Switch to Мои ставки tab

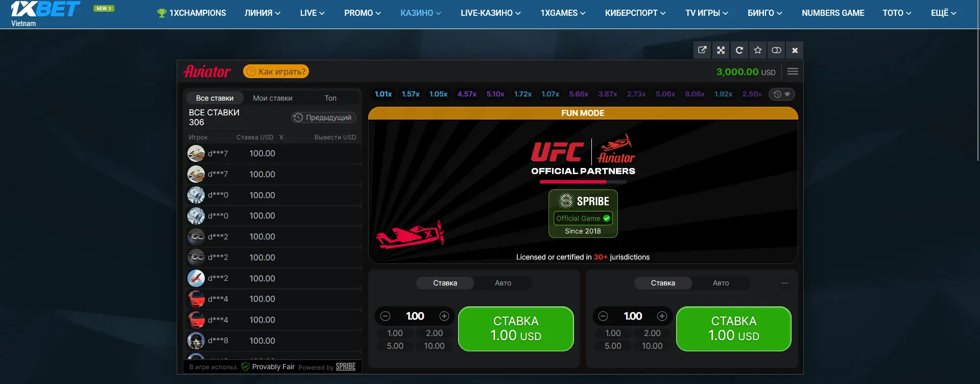click(273, 98)
